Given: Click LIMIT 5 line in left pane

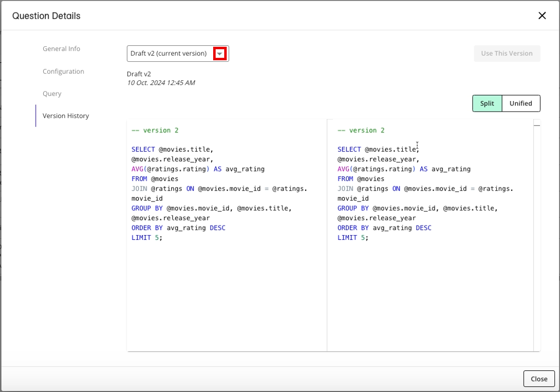Looking at the screenshot, I should coord(147,238).
